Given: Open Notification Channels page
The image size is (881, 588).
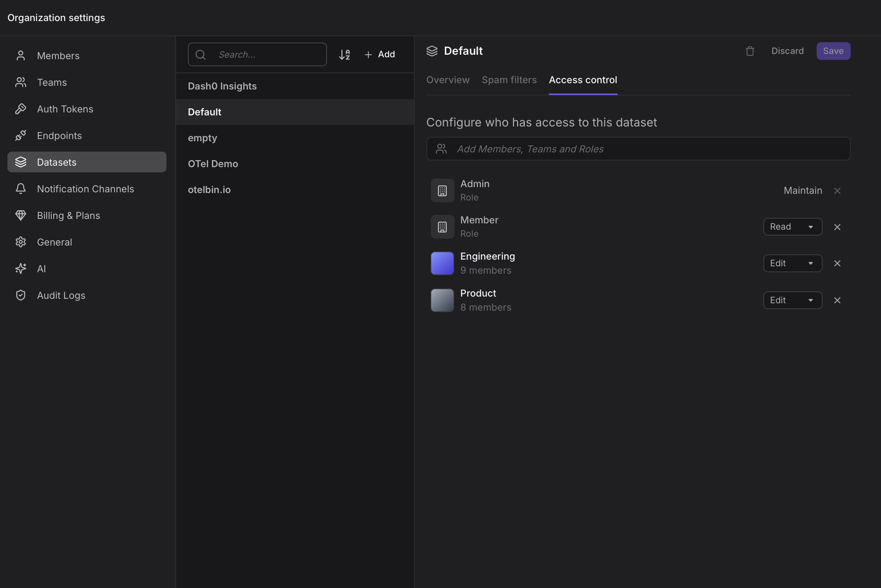Looking at the screenshot, I should (85, 189).
